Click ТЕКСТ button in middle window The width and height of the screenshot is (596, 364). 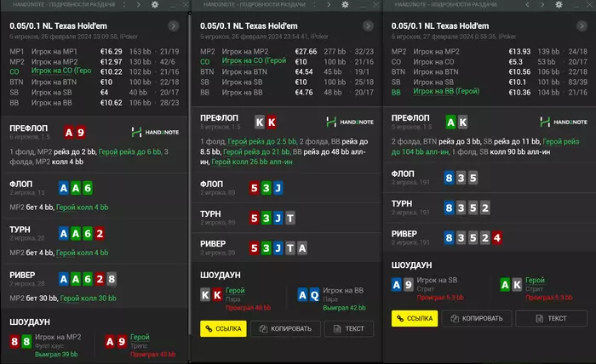pyautogui.click(x=349, y=328)
